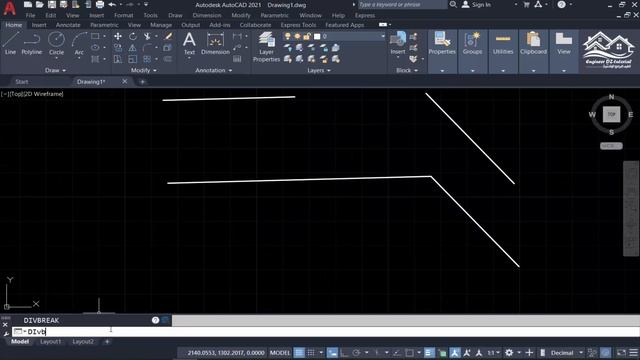The image size is (640, 360).
Task: Select the Text annotation tool
Action: 189,43
